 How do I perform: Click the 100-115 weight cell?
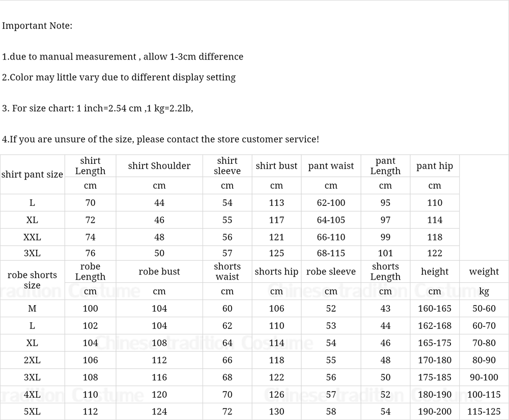484,395
